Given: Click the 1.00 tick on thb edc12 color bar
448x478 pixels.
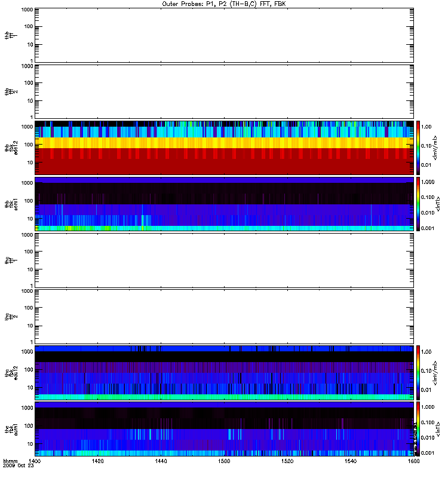Looking at the screenshot, I should [426, 127].
